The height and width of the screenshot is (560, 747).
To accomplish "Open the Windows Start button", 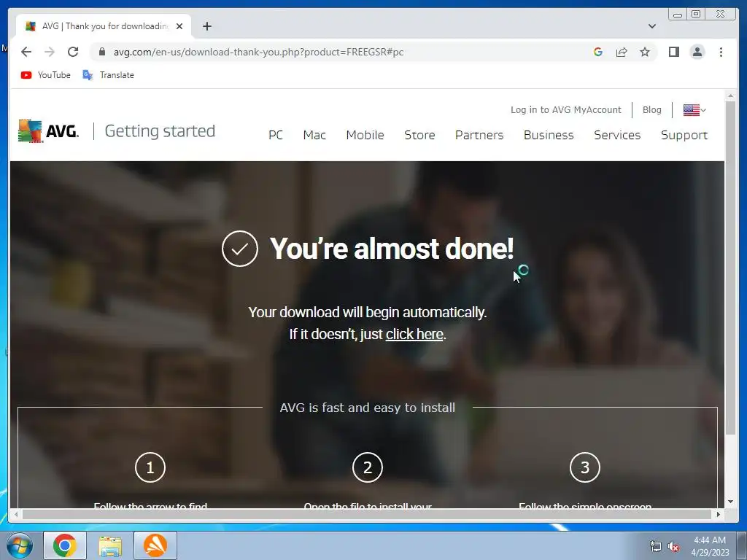I will tap(20, 545).
